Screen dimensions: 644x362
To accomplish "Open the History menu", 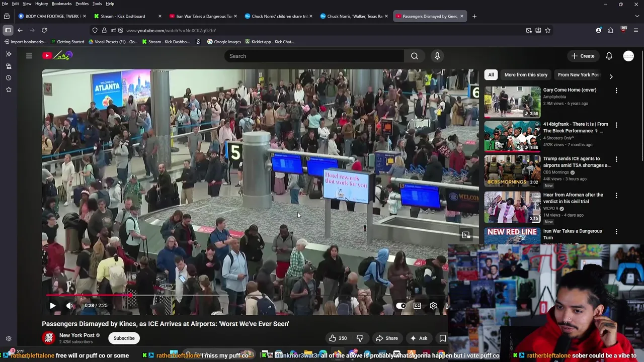I will pyautogui.click(x=42, y=4).
